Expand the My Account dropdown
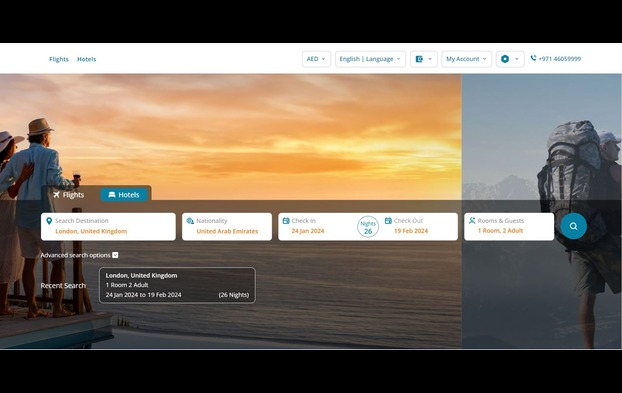The width and height of the screenshot is (622, 393). [466, 59]
